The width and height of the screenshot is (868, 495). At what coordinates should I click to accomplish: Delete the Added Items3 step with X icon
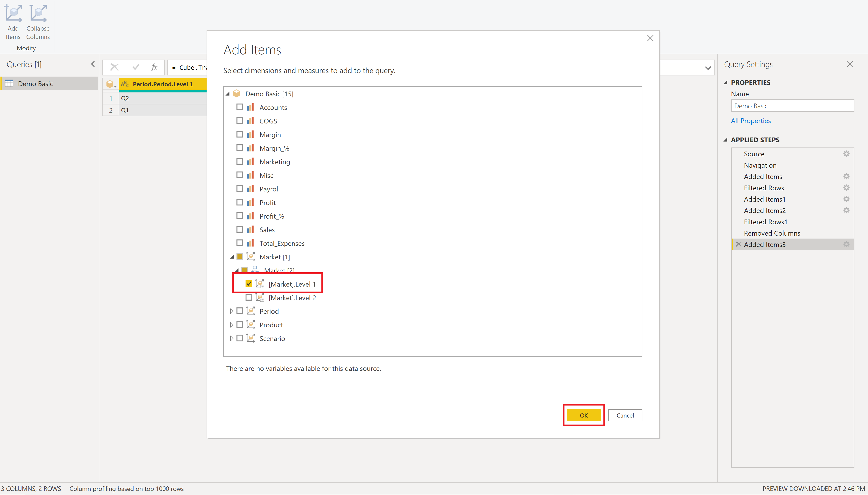(738, 244)
